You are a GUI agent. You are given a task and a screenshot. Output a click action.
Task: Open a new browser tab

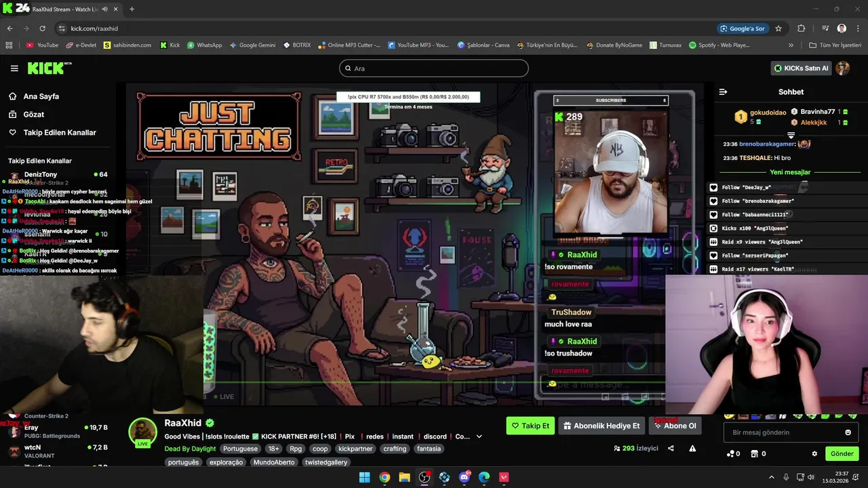[x=132, y=9]
